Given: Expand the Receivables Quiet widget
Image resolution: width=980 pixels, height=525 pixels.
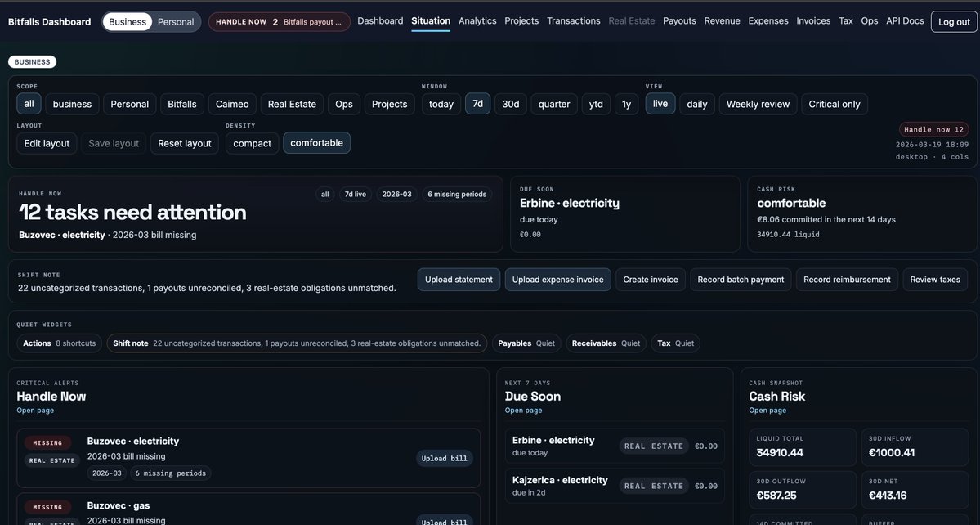Looking at the screenshot, I should (606, 343).
